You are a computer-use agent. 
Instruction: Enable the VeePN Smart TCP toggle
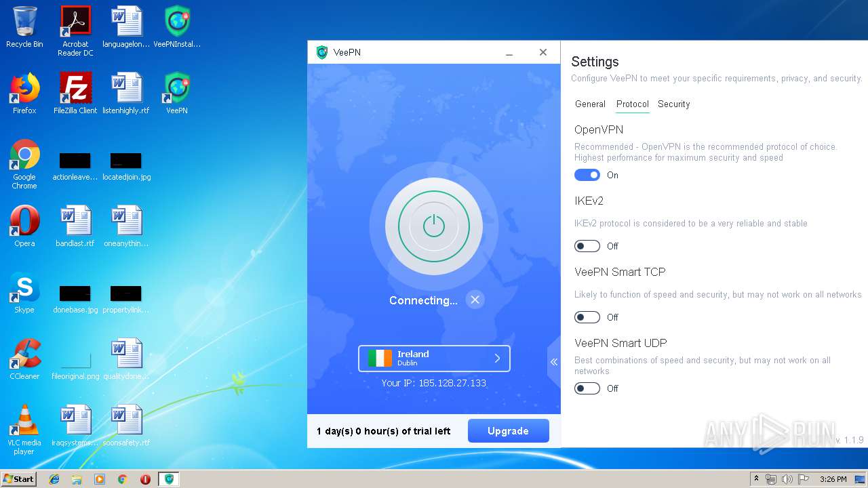[587, 317]
